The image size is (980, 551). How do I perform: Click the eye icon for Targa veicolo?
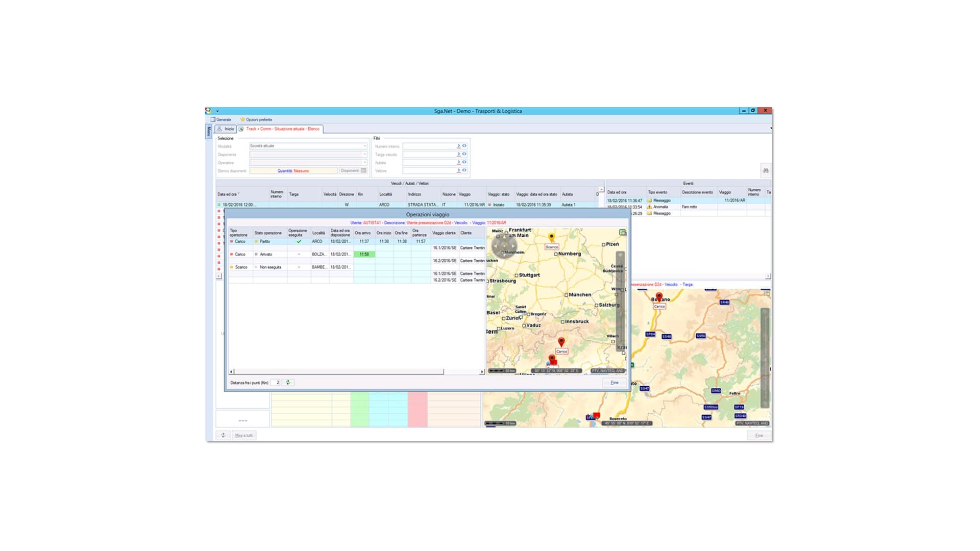[464, 154]
